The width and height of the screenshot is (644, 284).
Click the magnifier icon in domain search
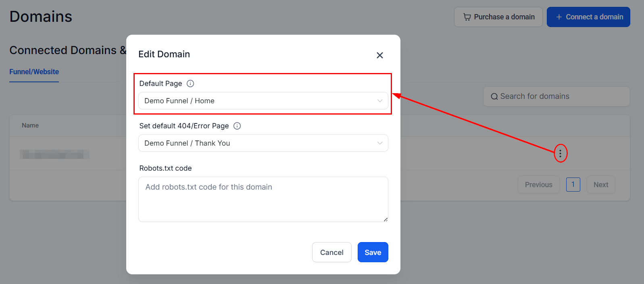pyautogui.click(x=494, y=96)
